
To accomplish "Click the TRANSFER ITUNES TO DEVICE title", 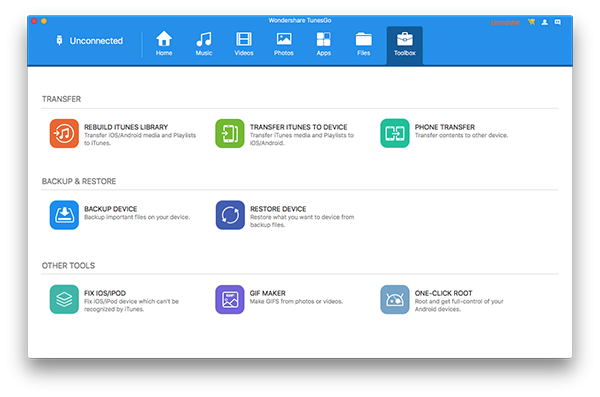I will 298,127.
